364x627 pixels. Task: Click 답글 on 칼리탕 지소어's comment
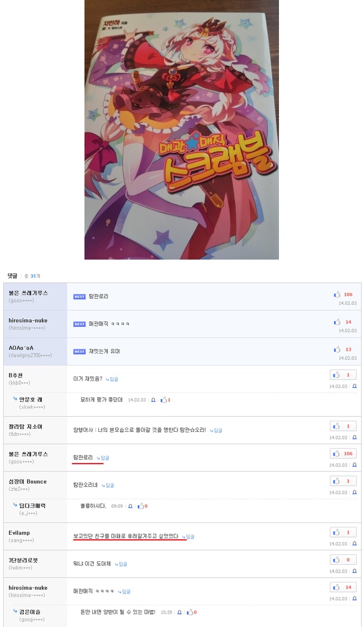[x=216, y=431]
